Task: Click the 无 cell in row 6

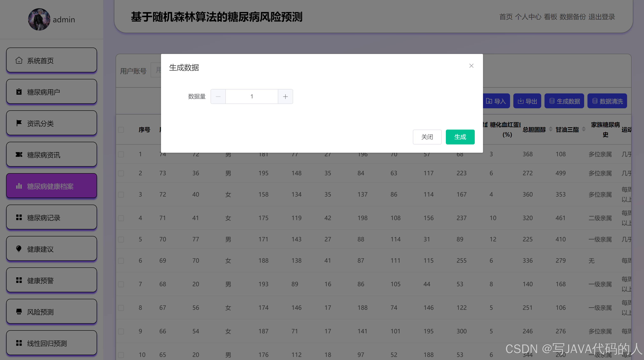Action: tap(592, 261)
